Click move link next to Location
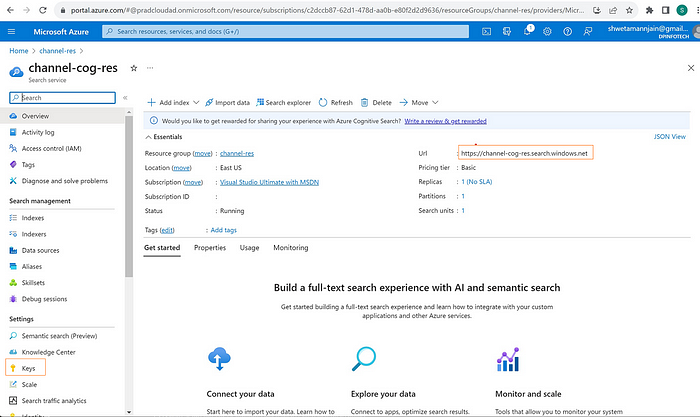 [x=182, y=168]
